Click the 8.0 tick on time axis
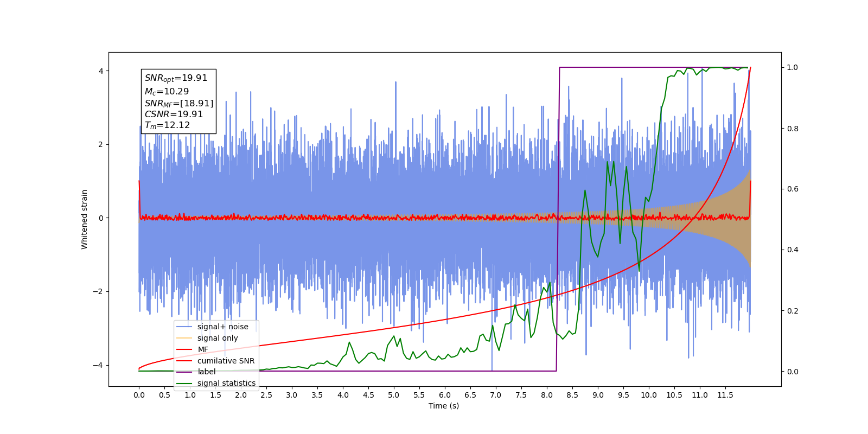Viewport: 868px width, 434px height. pos(547,395)
